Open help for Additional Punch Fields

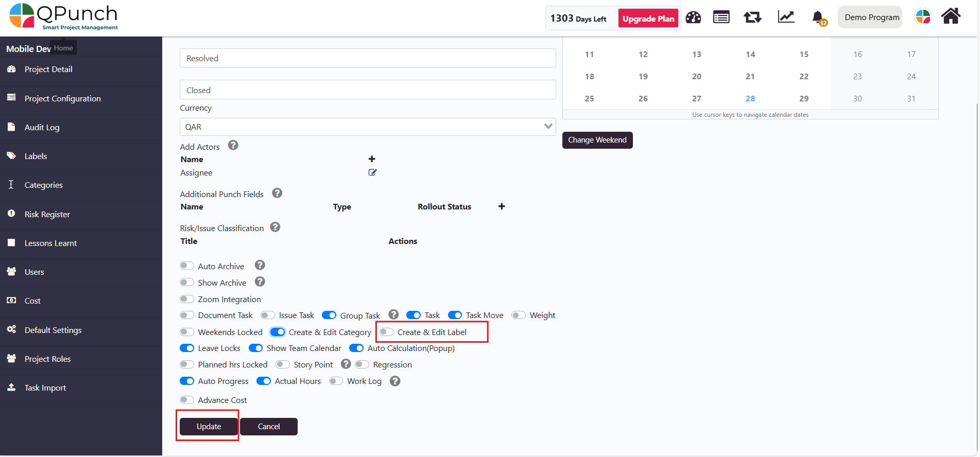click(277, 193)
